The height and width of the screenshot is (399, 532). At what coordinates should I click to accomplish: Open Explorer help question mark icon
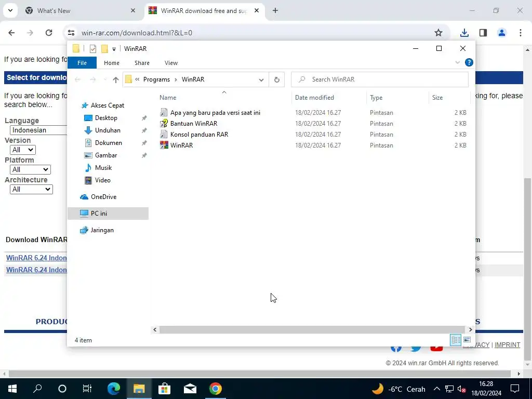click(469, 62)
